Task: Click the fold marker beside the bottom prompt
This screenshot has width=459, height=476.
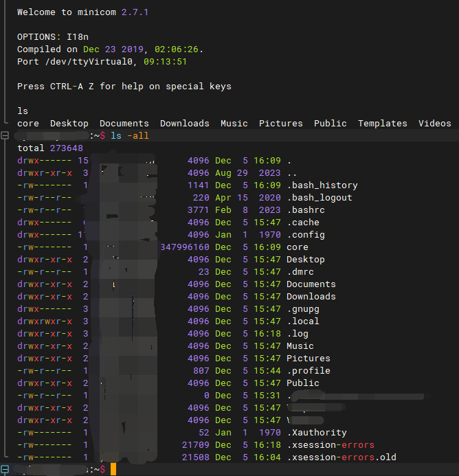Action: 5,469
